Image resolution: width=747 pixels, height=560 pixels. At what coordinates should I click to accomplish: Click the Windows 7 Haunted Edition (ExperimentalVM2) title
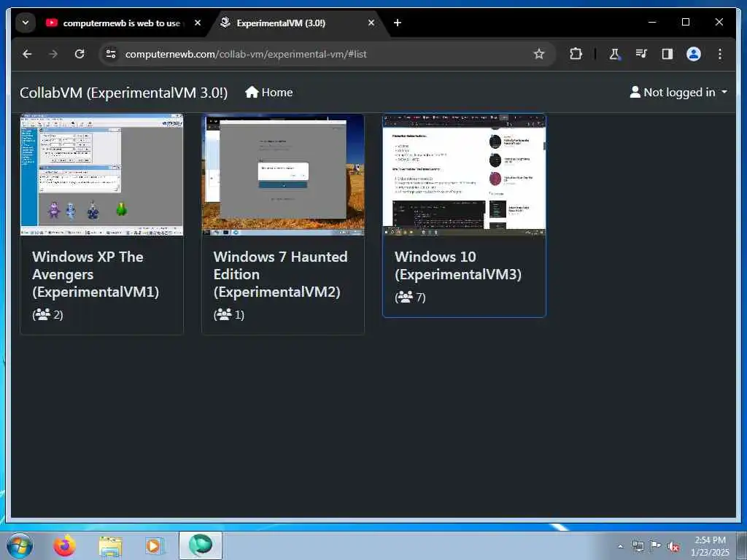[x=281, y=274]
